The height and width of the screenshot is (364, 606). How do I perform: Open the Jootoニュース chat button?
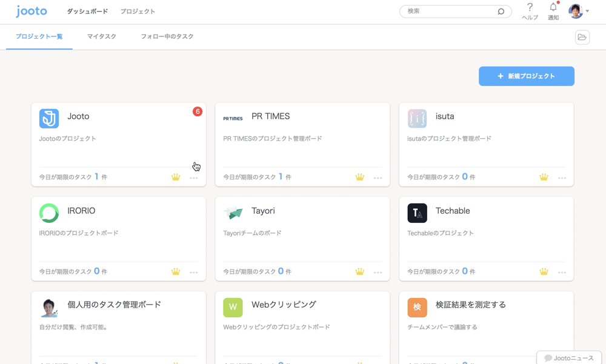tap(569, 358)
